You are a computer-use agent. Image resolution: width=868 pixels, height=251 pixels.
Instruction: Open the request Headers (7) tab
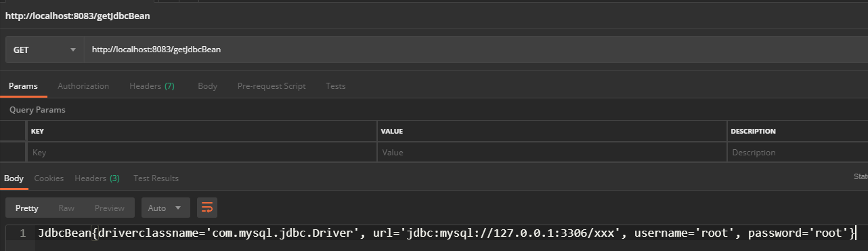(152, 86)
